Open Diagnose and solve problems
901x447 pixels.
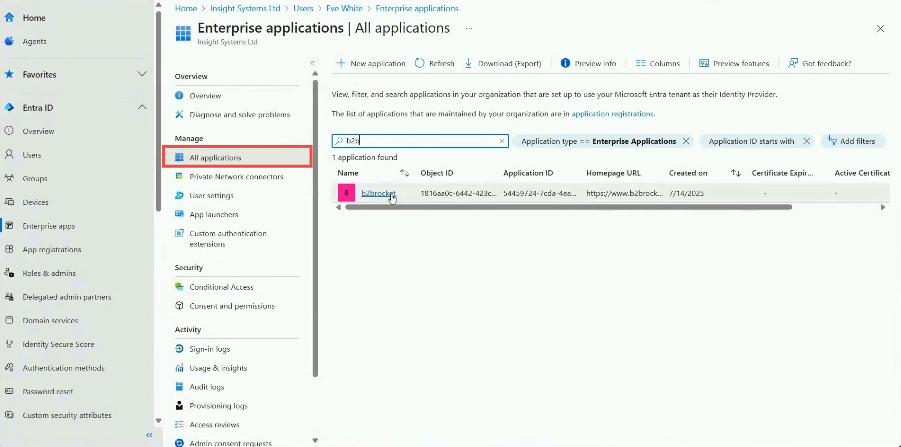[x=239, y=114]
